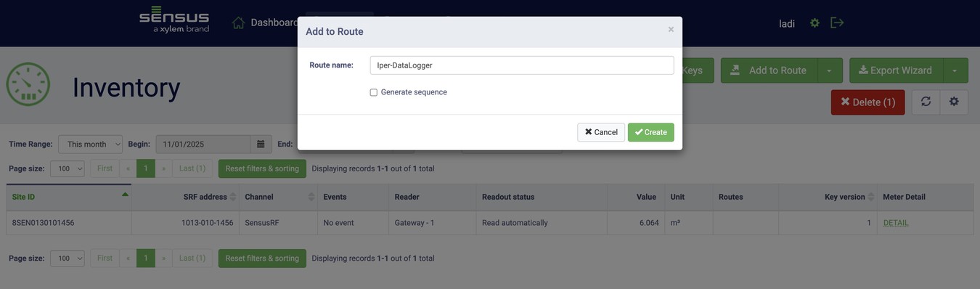
Task: Go to bottom First page button
Action: (105, 259)
